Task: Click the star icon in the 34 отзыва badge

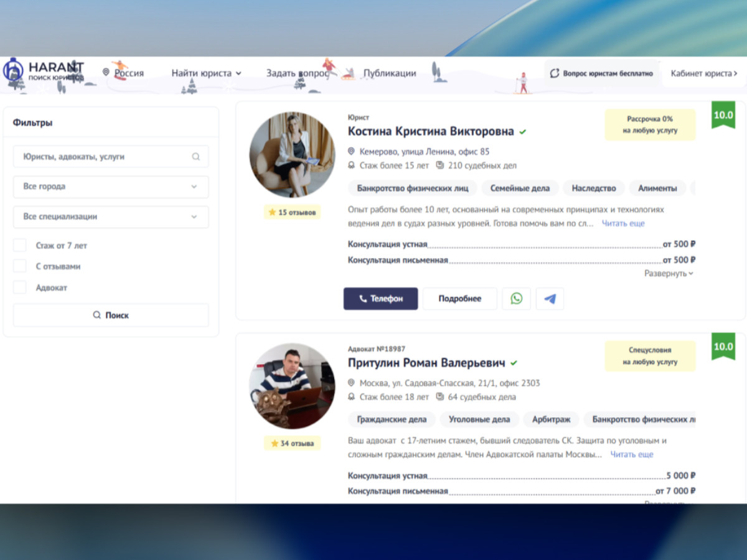Action: [274, 444]
